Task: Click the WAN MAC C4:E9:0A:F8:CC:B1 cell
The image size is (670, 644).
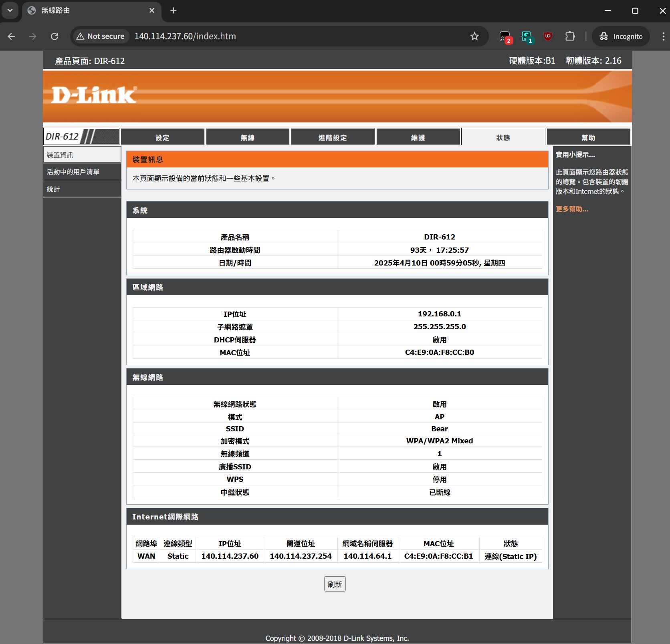Action: (438, 556)
